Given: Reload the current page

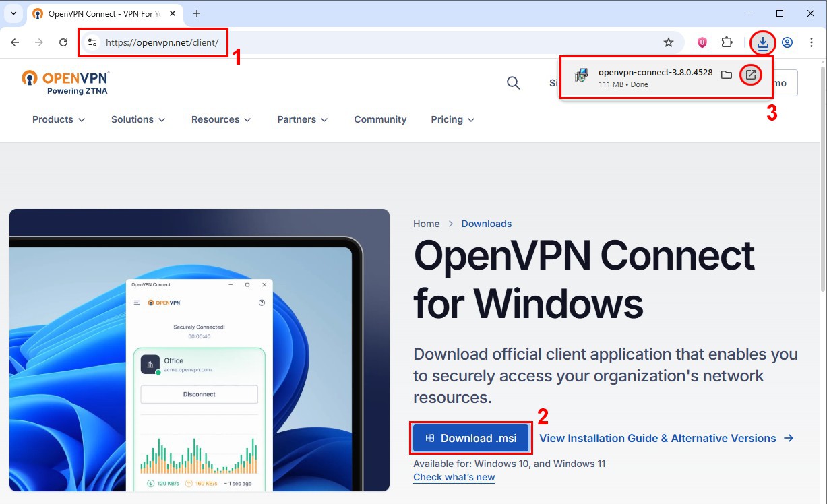Looking at the screenshot, I should point(63,42).
